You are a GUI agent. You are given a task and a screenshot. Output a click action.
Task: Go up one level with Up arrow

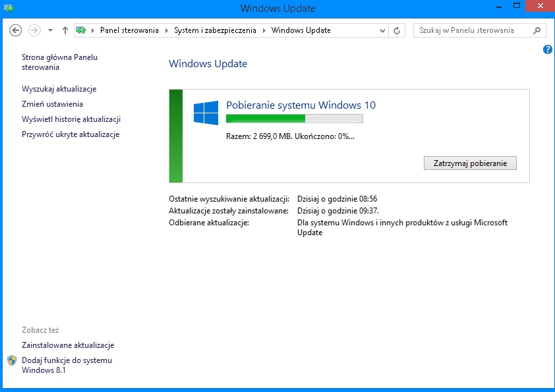point(65,30)
